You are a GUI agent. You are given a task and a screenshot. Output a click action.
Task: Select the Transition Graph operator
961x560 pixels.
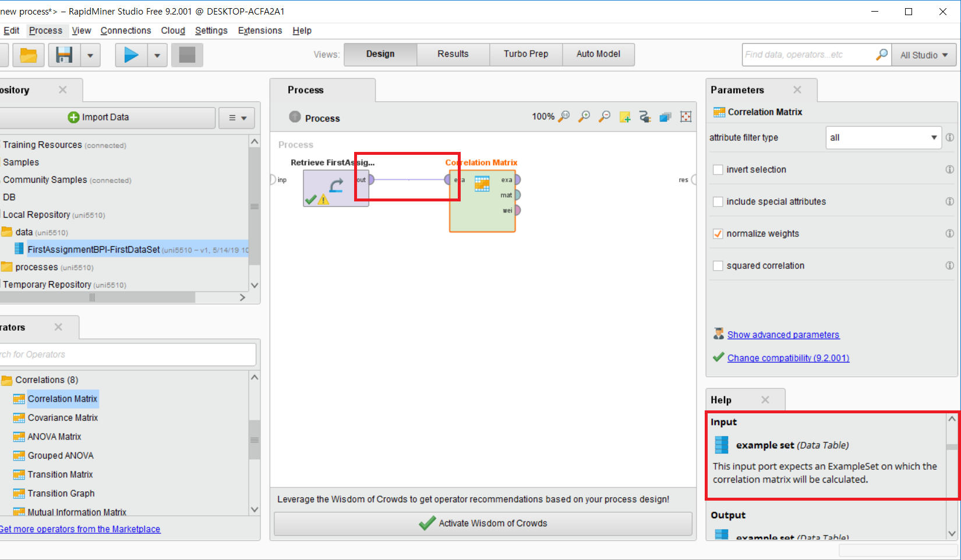tap(61, 494)
